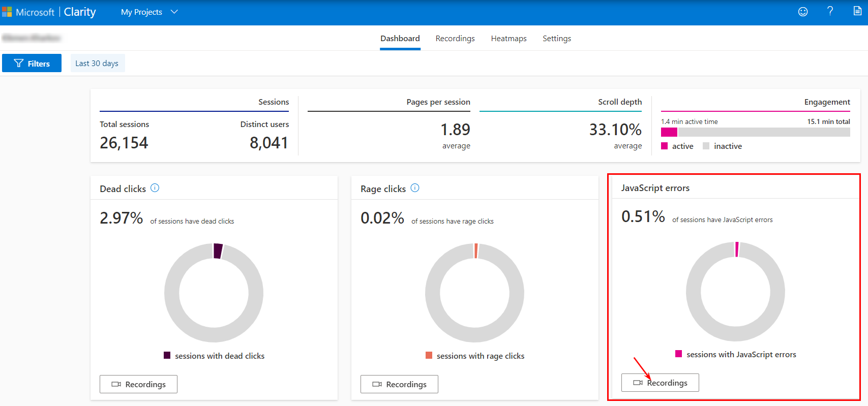Click the 2.97% dead clicks percentage
The width and height of the screenshot is (868, 406).
(x=121, y=218)
